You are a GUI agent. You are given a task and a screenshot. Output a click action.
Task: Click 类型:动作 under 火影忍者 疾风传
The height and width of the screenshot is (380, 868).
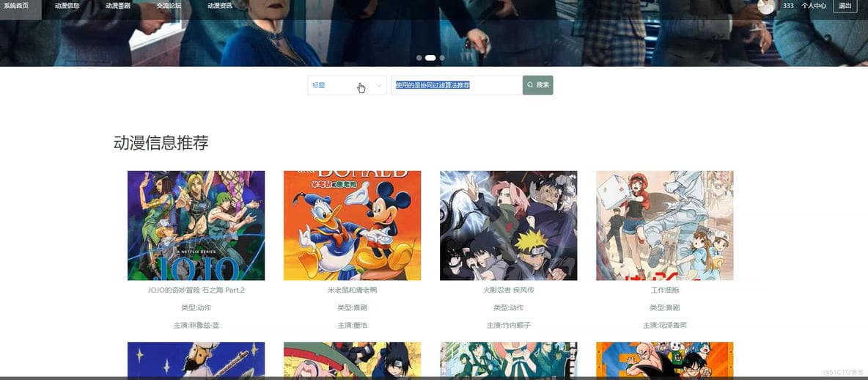pyautogui.click(x=508, y=308)
